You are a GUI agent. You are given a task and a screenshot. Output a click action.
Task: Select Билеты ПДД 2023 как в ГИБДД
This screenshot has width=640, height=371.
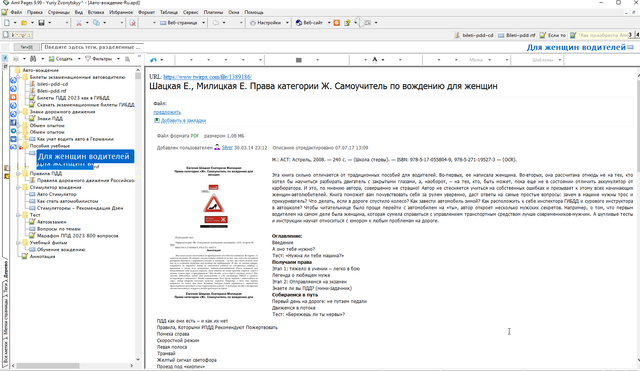point(73,98)
